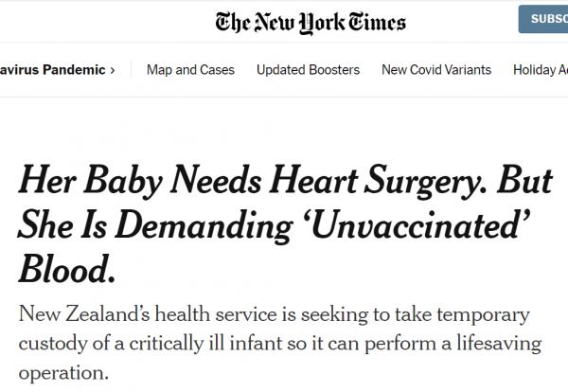This screenshot has height=392, width=568.
Task: Open the Map and Cases tab
Action: (x=190, y=70)
